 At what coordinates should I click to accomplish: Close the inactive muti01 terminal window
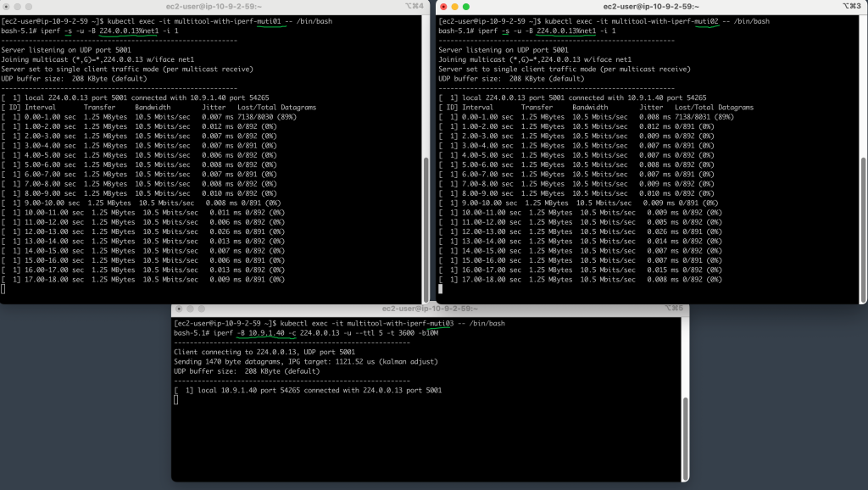pos(6,7)
